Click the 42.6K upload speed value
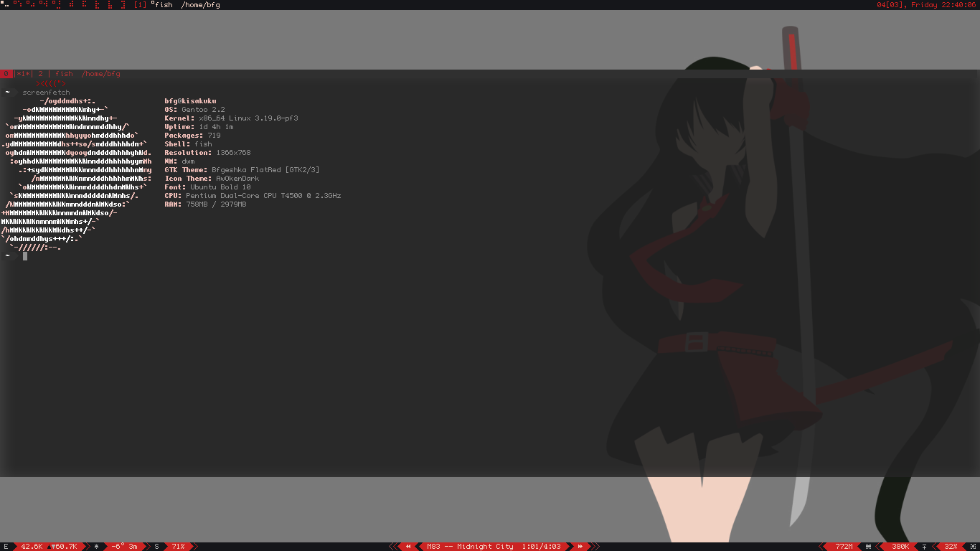This screenshot has height=551, width=980. point(32,547)
